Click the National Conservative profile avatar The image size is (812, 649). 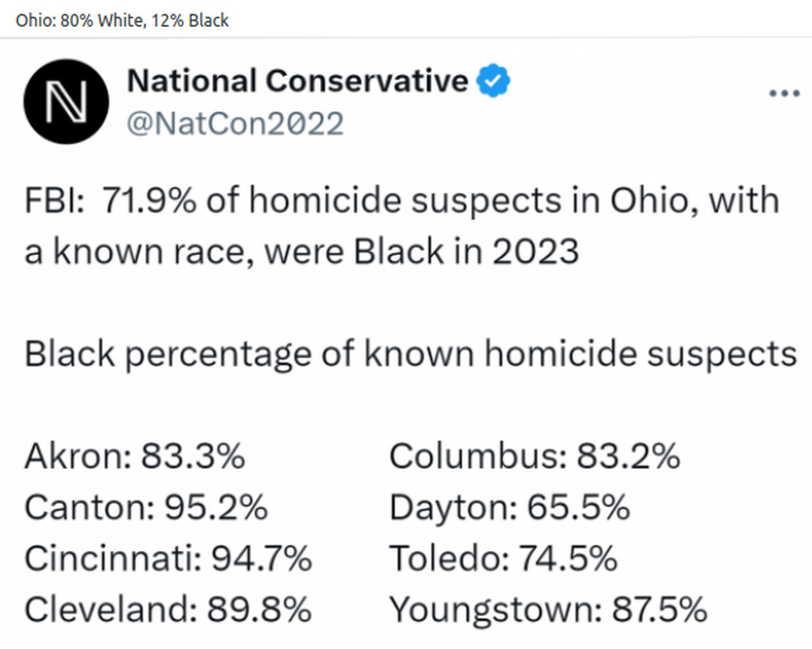coord(66,101)
